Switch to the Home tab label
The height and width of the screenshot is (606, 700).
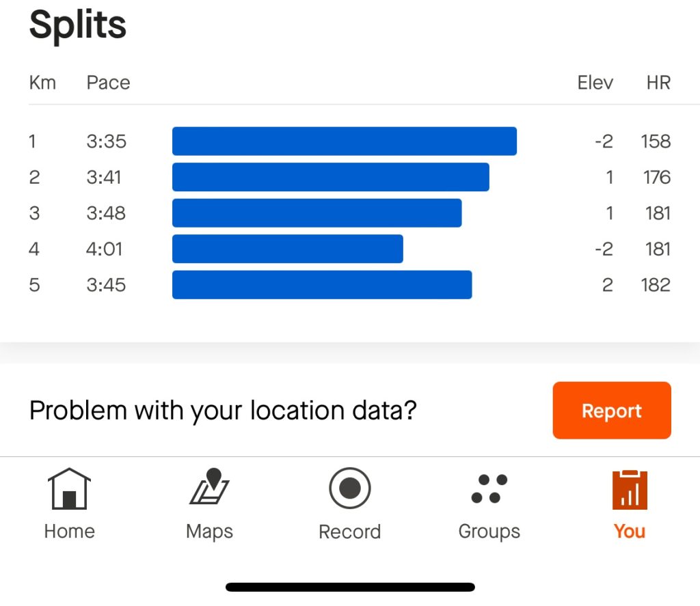(69, 532)
